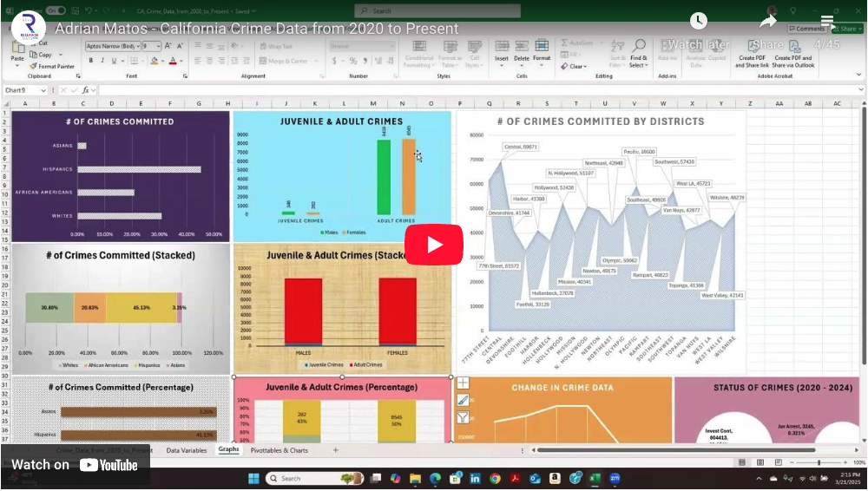Click Watch on YouTube button
Image resolution: width=868 pixels, height=491 pixels.
tap(75, 465)
